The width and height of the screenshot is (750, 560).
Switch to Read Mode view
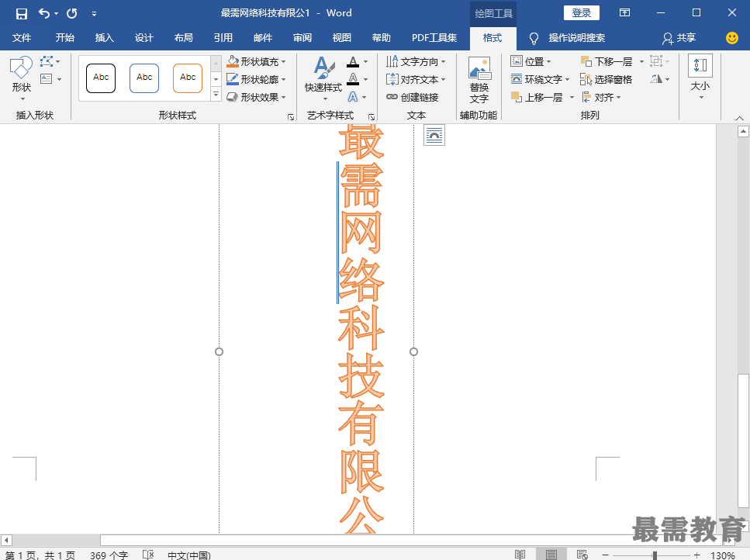520,555
